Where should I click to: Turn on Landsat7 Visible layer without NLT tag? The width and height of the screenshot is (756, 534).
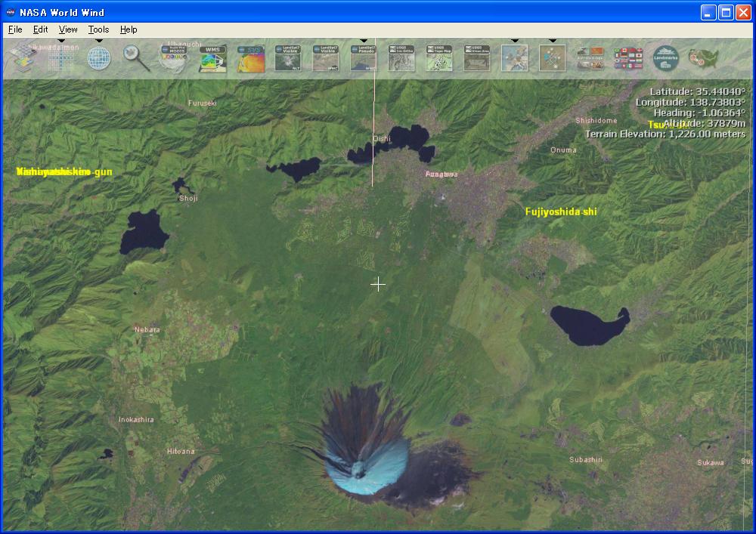point(325,58)
